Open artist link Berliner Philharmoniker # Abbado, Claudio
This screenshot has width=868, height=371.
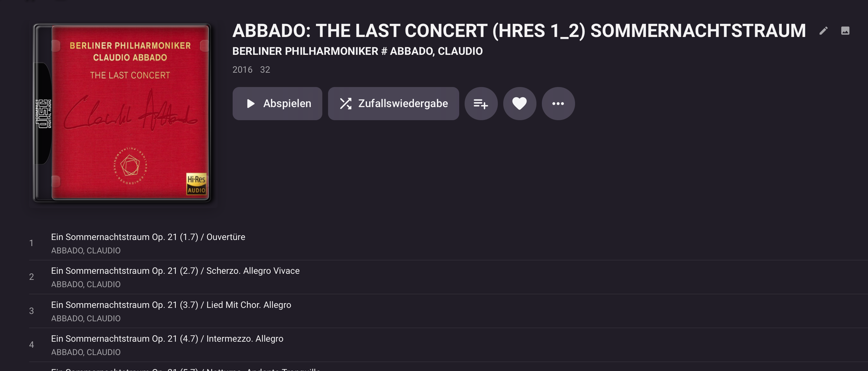point(357,51)
